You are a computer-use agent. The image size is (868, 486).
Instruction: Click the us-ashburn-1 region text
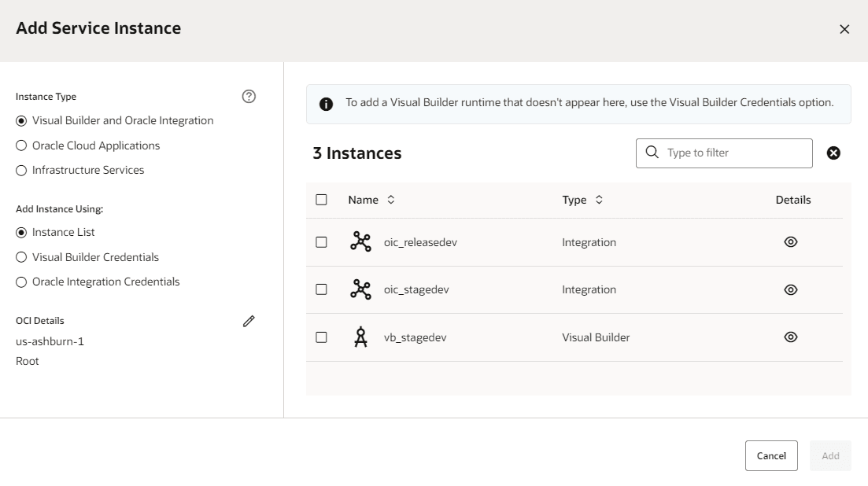[x=50, y=341]
